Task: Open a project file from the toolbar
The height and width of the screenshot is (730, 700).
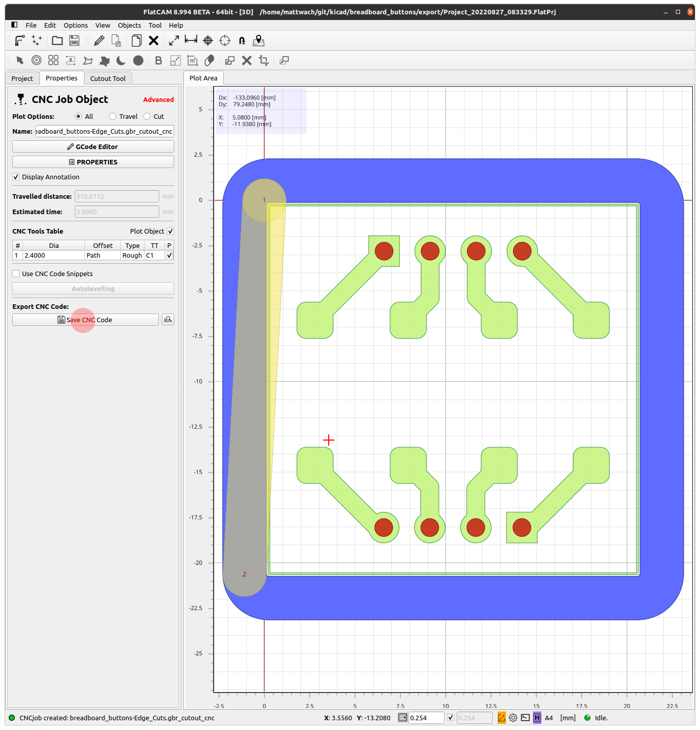Action: coord(57,40)
